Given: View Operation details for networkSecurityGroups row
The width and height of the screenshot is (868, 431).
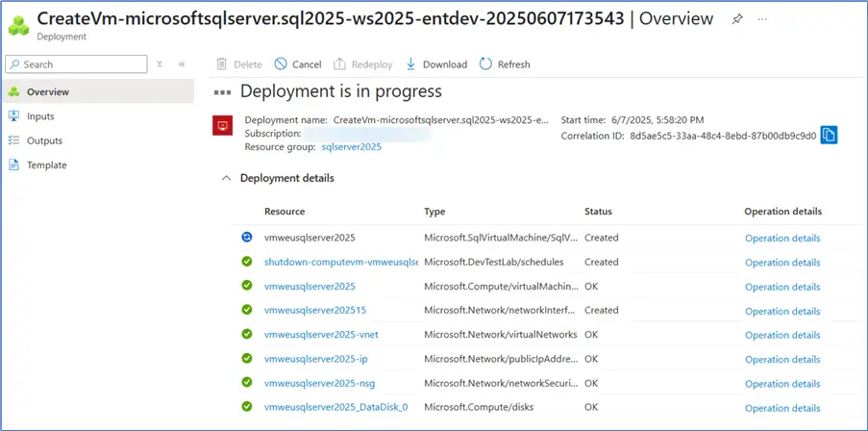Looking at the screenshot, I should [782, 384].
